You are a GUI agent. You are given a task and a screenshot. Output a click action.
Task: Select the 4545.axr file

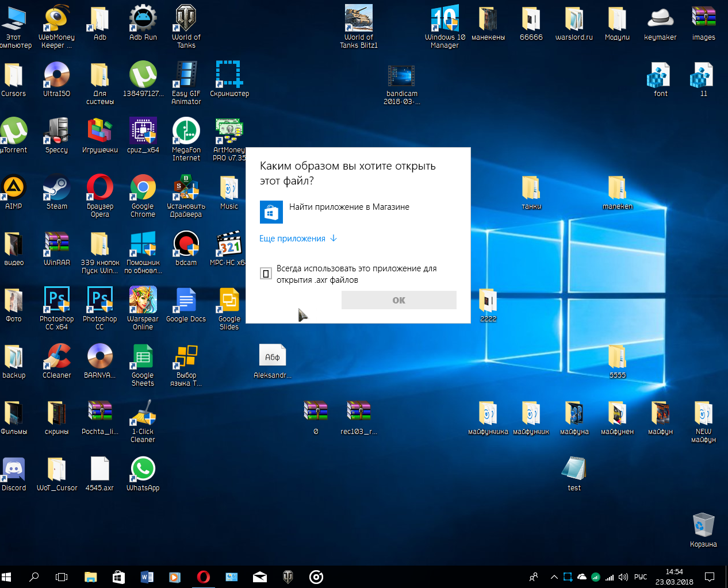point(99,474)
